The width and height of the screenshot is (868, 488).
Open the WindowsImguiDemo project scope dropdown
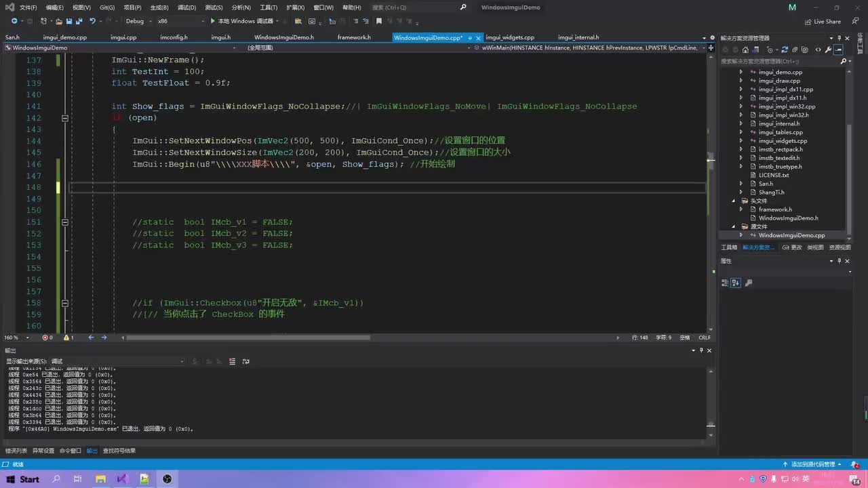coord(122,48)
